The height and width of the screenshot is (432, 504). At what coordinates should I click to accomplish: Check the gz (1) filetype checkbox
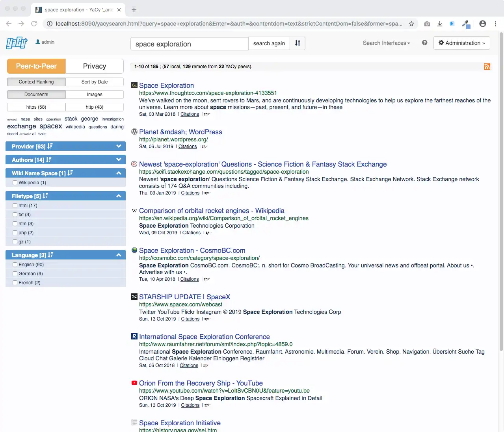(15, 242)
